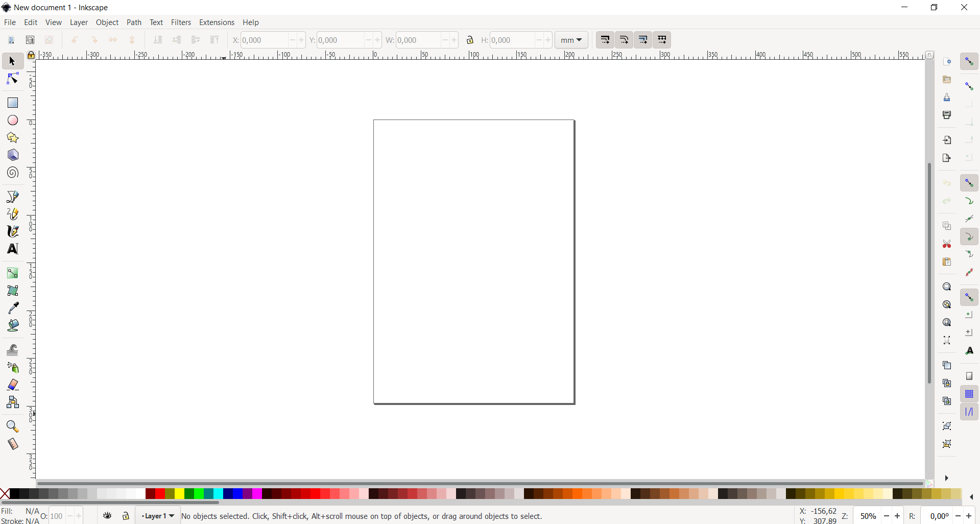The image size is (980, 524).
Task: Increase the X coordinate with plus
Action: 301,40
